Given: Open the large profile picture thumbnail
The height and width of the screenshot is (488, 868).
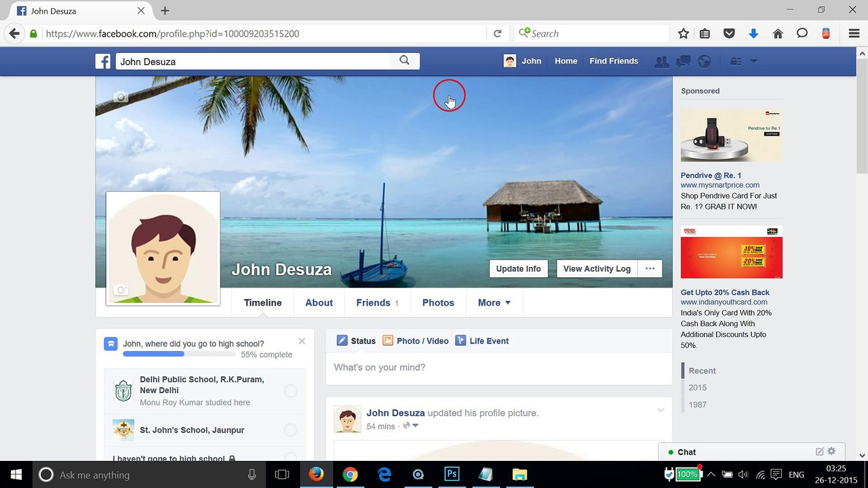Looking at the screenshot, I should tap(163, 248).
